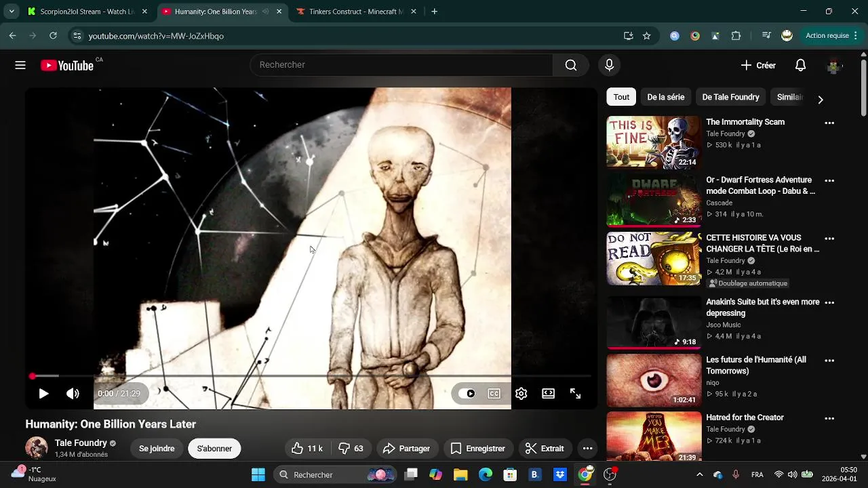This screenshot has height=488, width=868.
Task: Switch to Tinkers Construct browser tab
Action: pos(357,12)
